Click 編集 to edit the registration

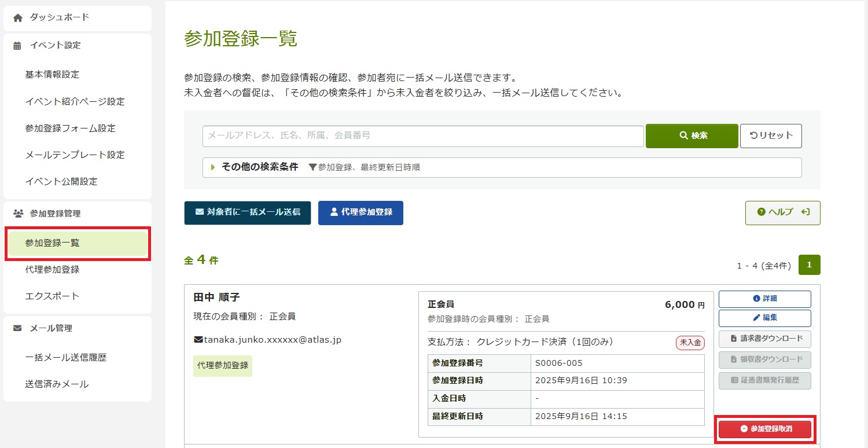point(764,318)
